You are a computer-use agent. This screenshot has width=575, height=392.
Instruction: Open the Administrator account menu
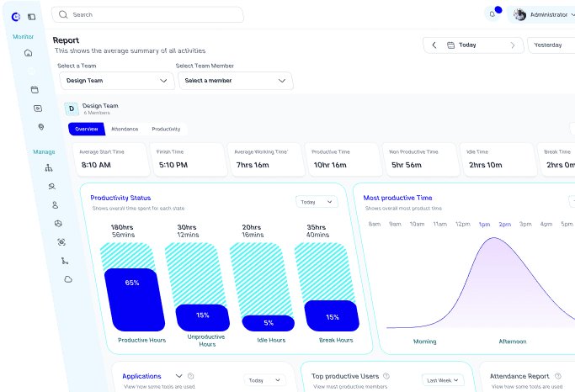point(543,14)
